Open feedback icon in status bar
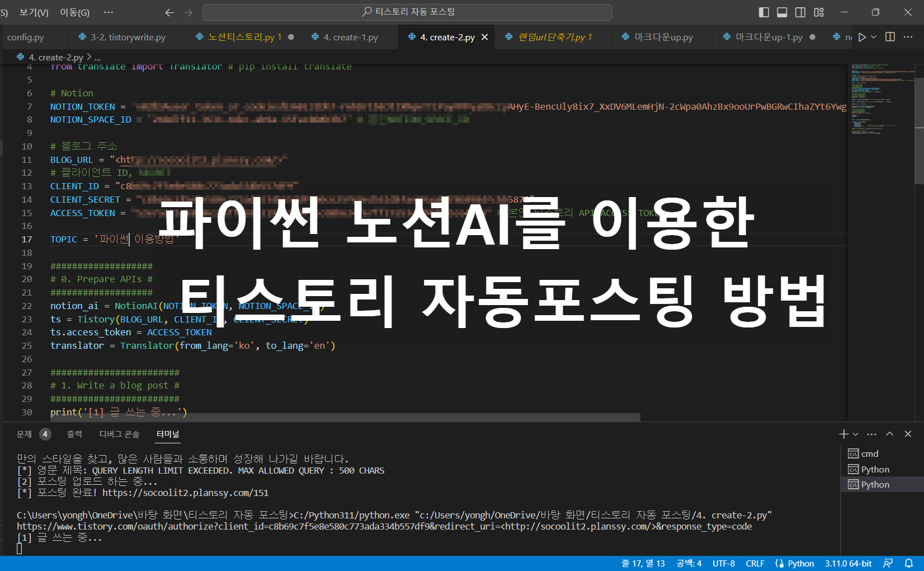The width and height of the screenshot is (924, 571). tap(888, 563)
